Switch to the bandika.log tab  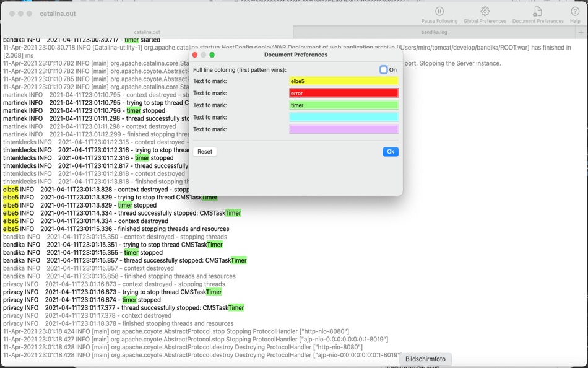click(x=434, y=32)
